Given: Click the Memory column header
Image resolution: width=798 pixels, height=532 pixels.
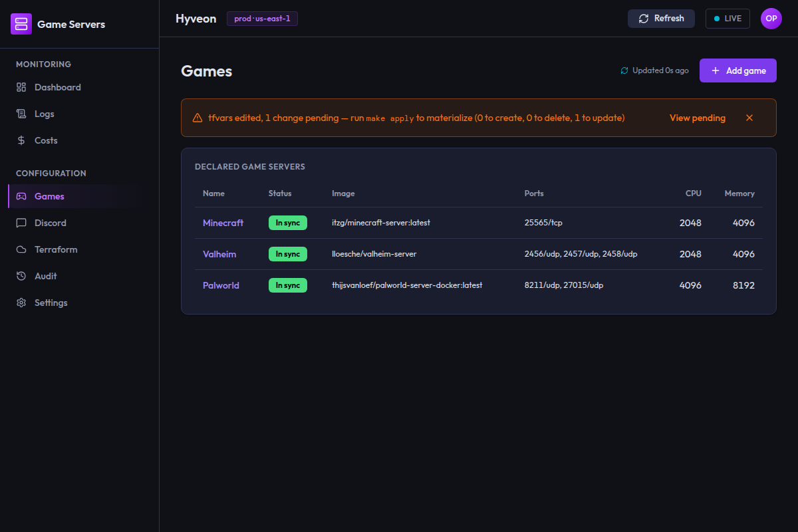Looking at the screenshot, I should coord(739,194).
